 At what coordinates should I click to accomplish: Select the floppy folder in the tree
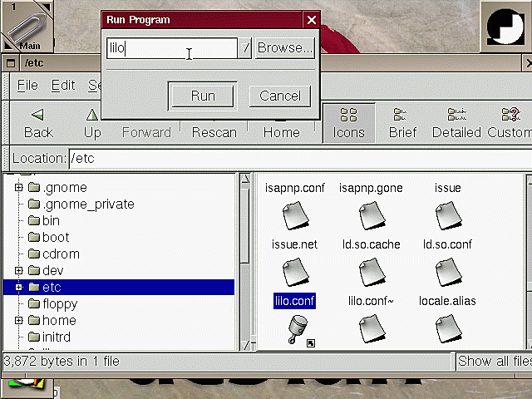tap(52, 303)
